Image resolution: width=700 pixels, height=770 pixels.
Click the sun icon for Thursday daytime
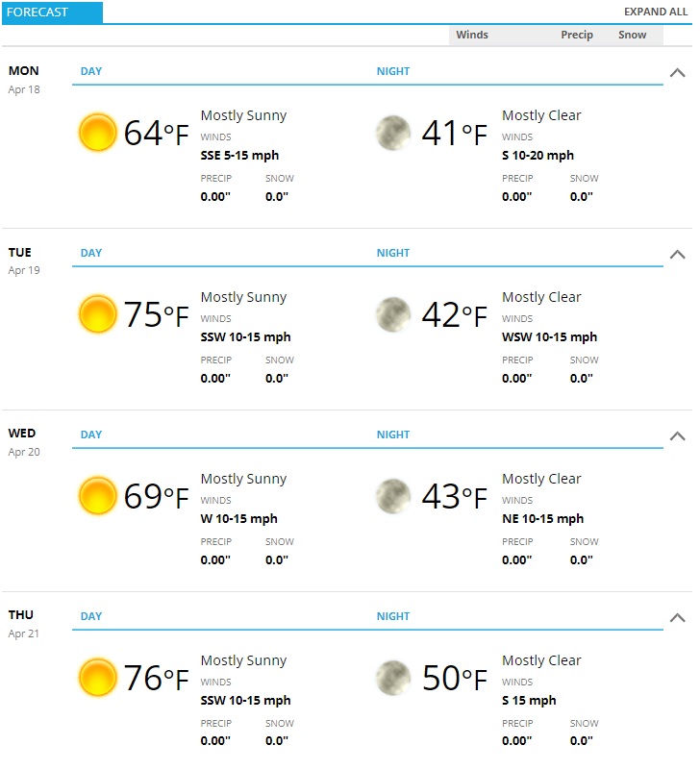98,678
